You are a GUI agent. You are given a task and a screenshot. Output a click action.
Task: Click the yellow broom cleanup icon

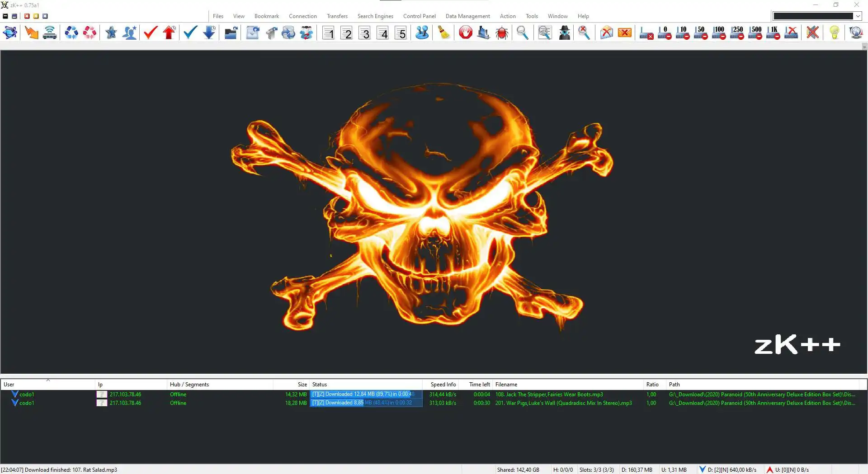(444, 33)
